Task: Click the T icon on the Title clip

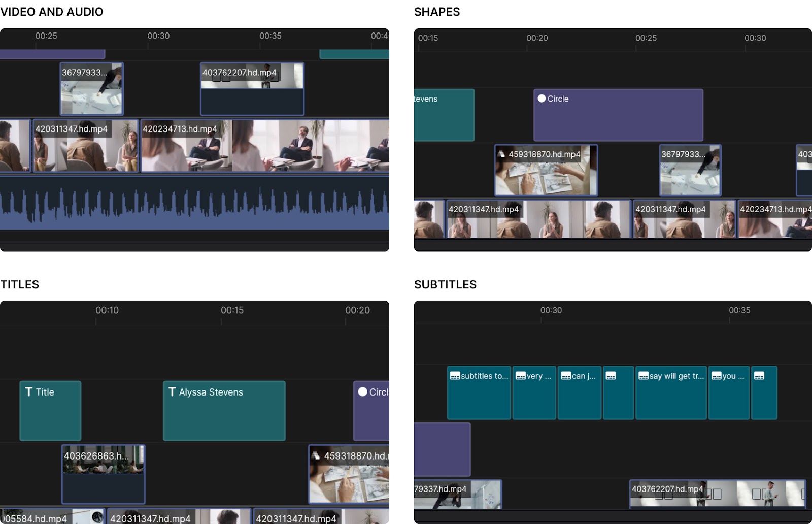Action: coord(29,392)
